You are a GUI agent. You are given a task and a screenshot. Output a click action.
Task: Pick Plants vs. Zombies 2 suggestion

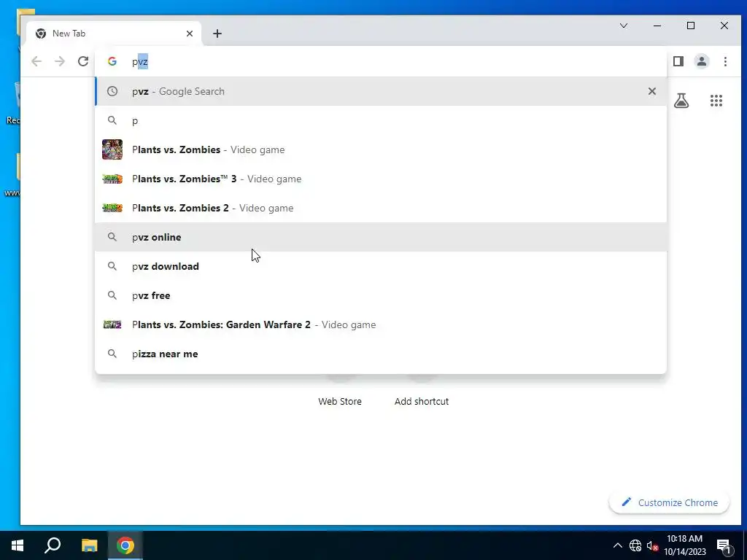point(380,208)
